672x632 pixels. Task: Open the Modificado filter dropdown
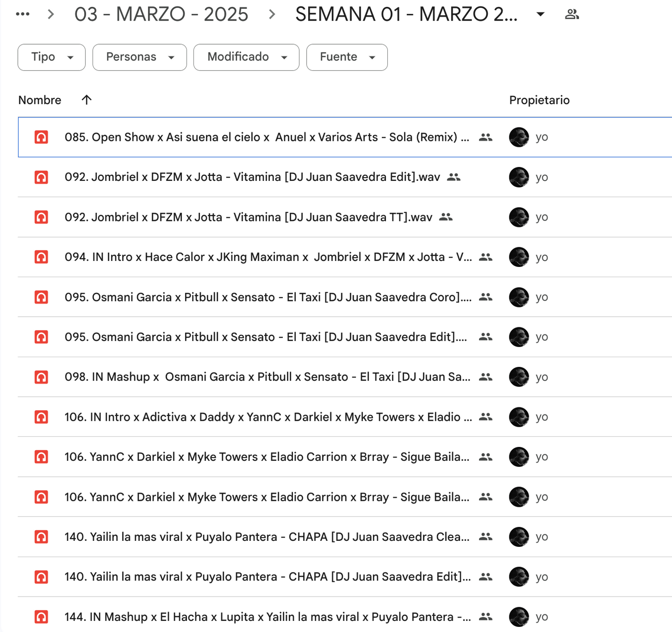(x=246, y=57)
